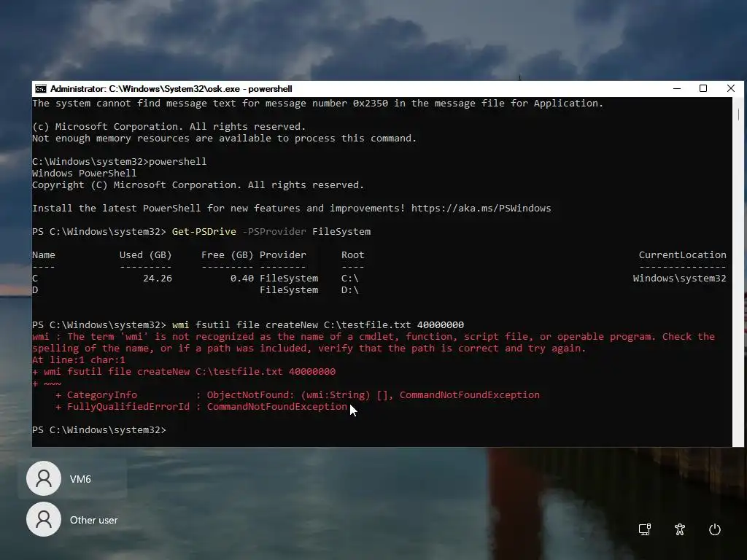Open the Accessibility options icon
The width and height of the screenshot is (747, 560).
click(x=680, y=529)
